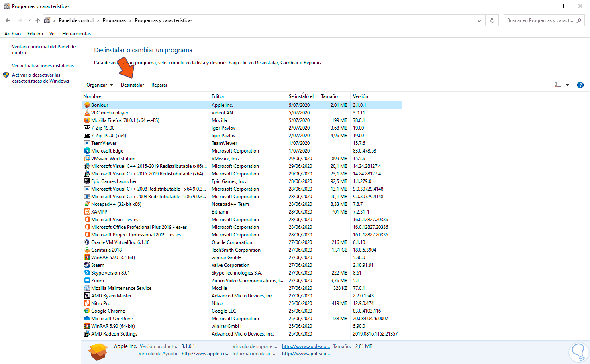This screenshot has height=364, width=590.
Task: Click the TeamViewer program icon
Action: pyautogui.click(x=87, y=143)
